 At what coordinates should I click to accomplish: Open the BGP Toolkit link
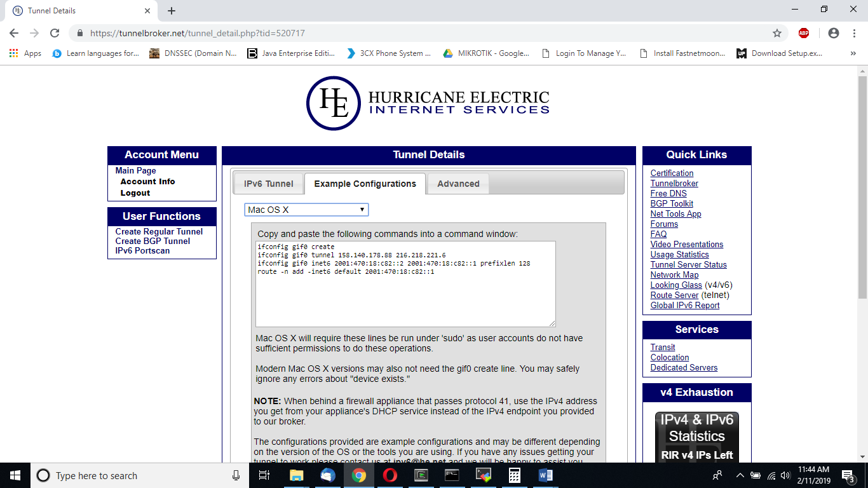pyautogui.click(x=672, y=204)
